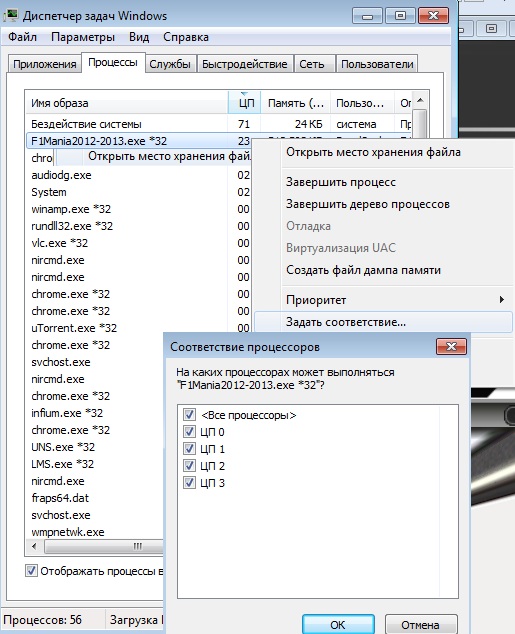
Task: Select UNS.exe *32 process
Action: (x=95, y=447)
